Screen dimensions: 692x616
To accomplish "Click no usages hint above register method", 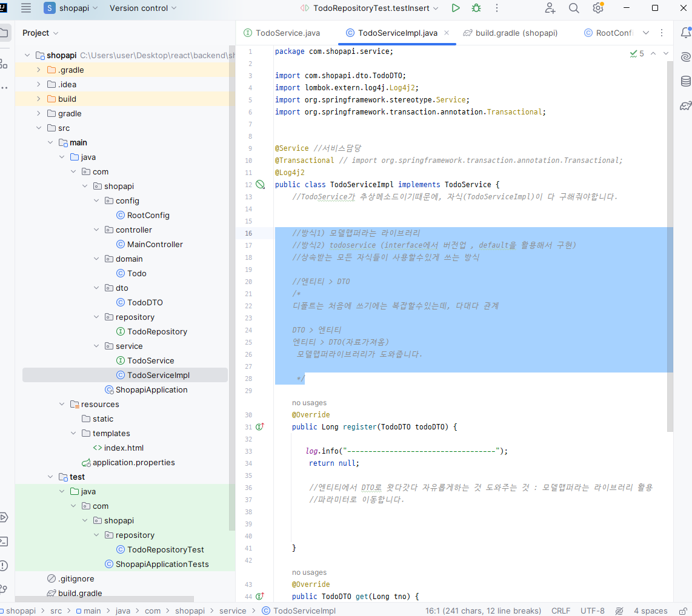I will (309, 403).
